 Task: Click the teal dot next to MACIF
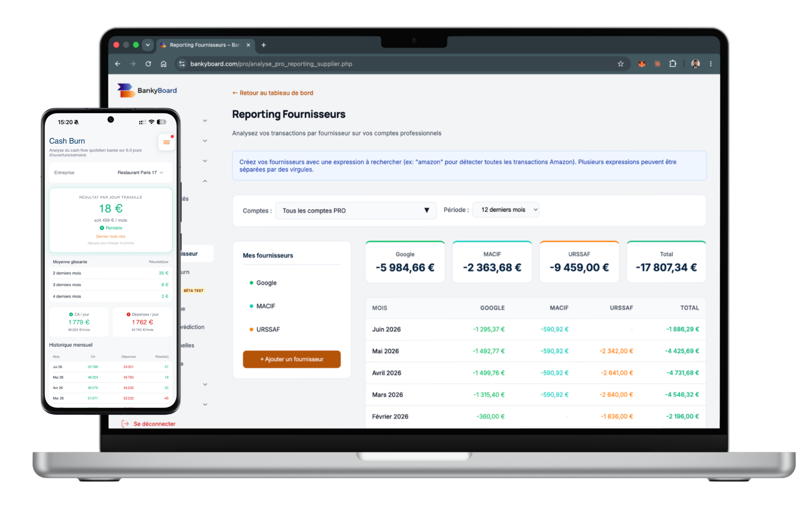tap(251, 306)
